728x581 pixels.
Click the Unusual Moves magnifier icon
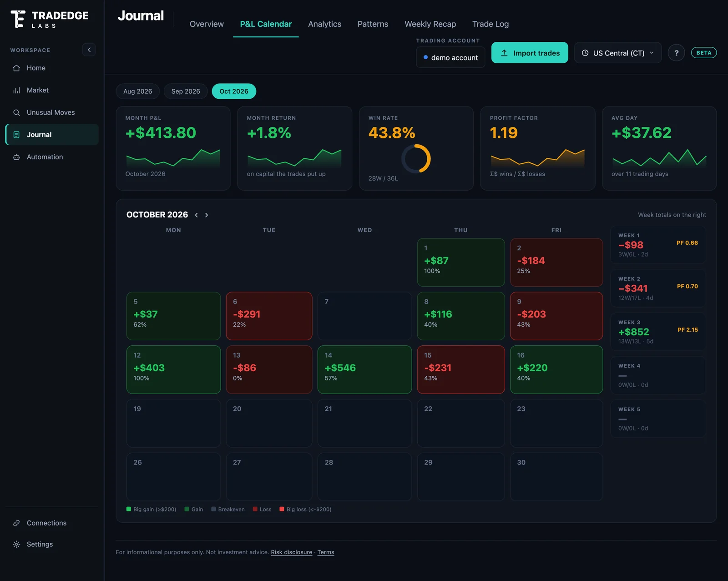click(16, 112)
